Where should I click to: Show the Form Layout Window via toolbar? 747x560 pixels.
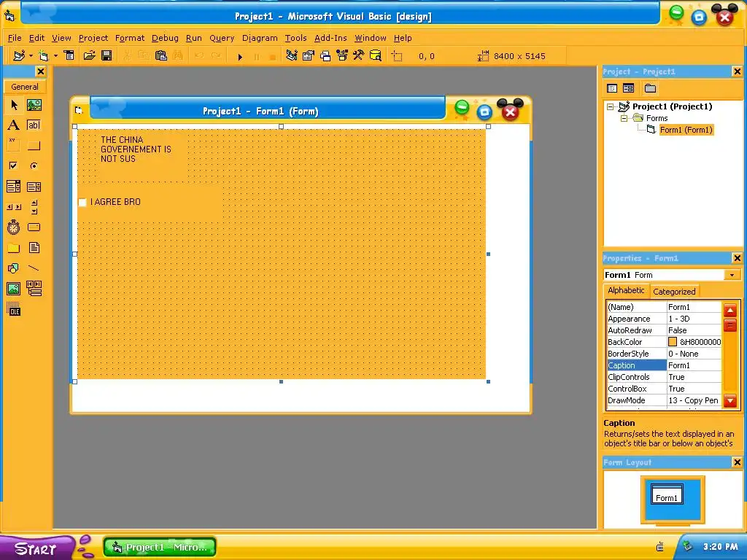(x=325, y=55)
